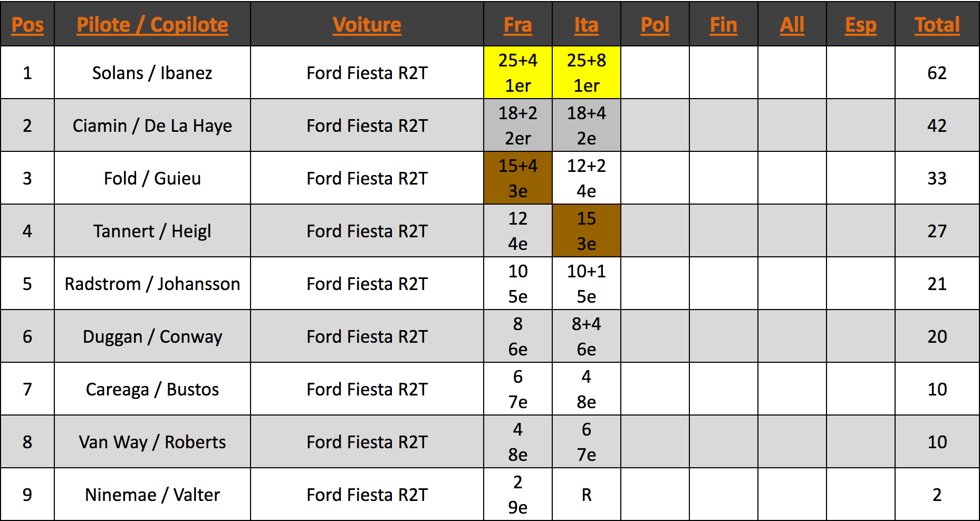Select the Solans / Ibanez crew cell

(x=152, y=73)
